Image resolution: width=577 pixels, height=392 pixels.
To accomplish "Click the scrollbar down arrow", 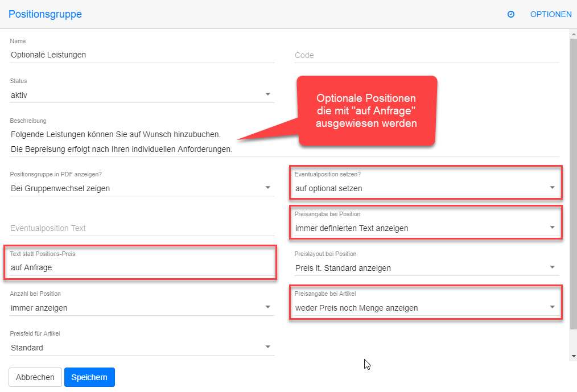I will pyautogui.click(x=574, y=356).
